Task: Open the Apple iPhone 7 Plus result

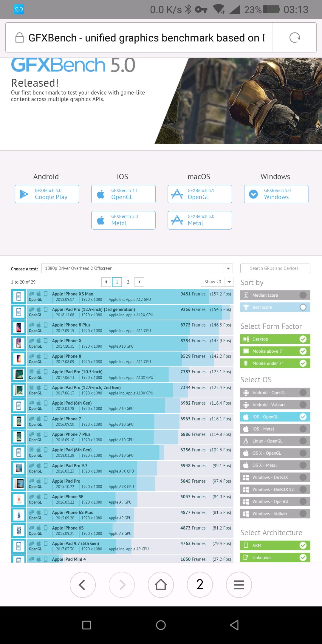Action: pos(122,437)
